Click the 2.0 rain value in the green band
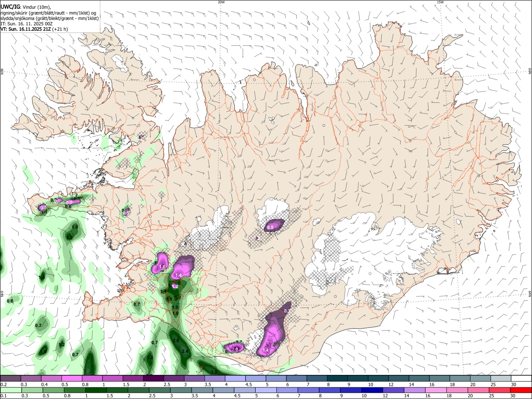The width and height of the screenshot is (532, 399). 175,340
